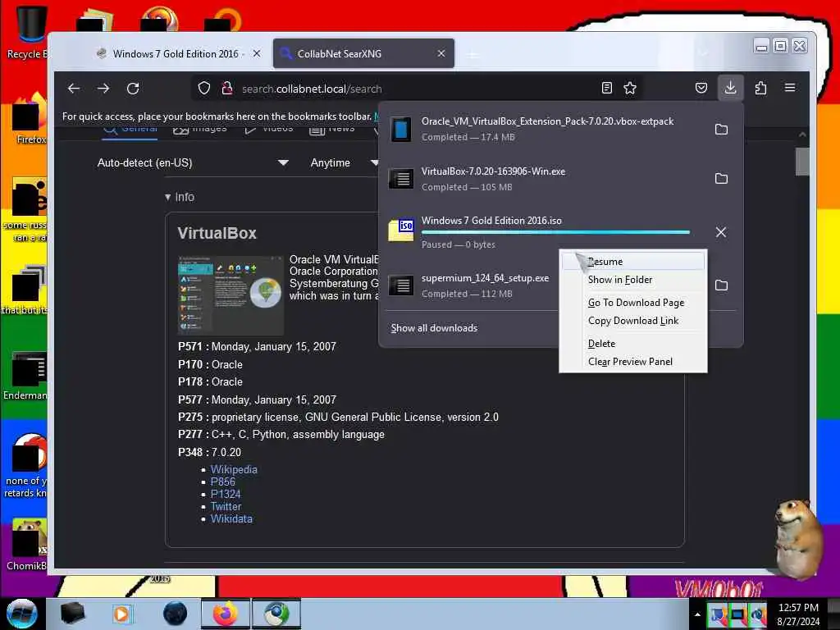Reload the current page
The height and width of the screenshot is (630, 840).
pyautogui.click(x=133, y=89)
